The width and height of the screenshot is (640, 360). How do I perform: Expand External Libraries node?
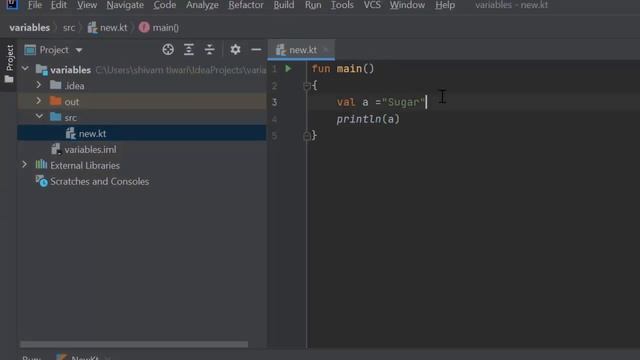[x=24, y=164]
